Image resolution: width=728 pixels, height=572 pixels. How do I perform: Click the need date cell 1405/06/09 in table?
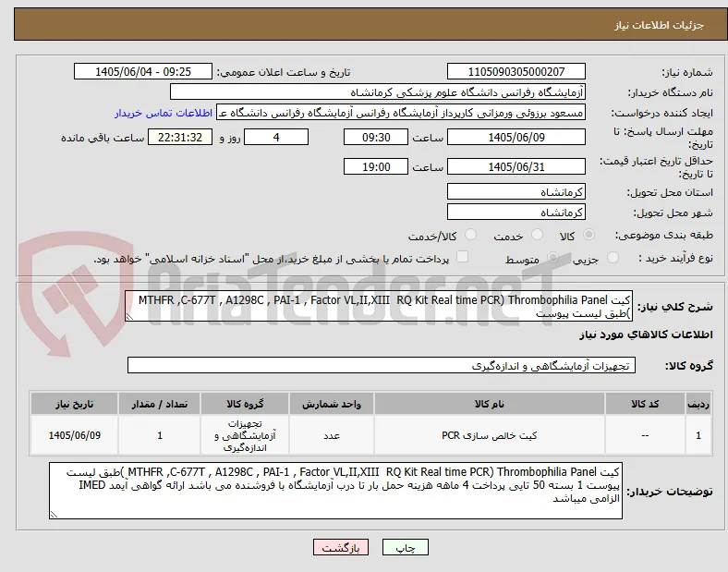pos(74,435)
